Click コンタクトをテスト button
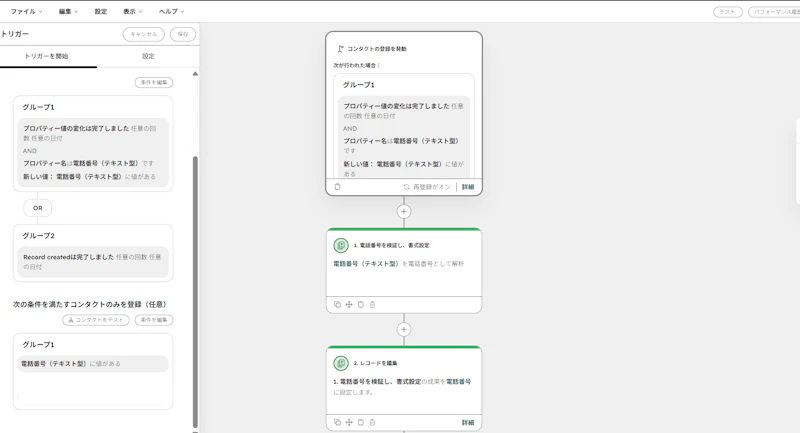 [x=96, y=320]
